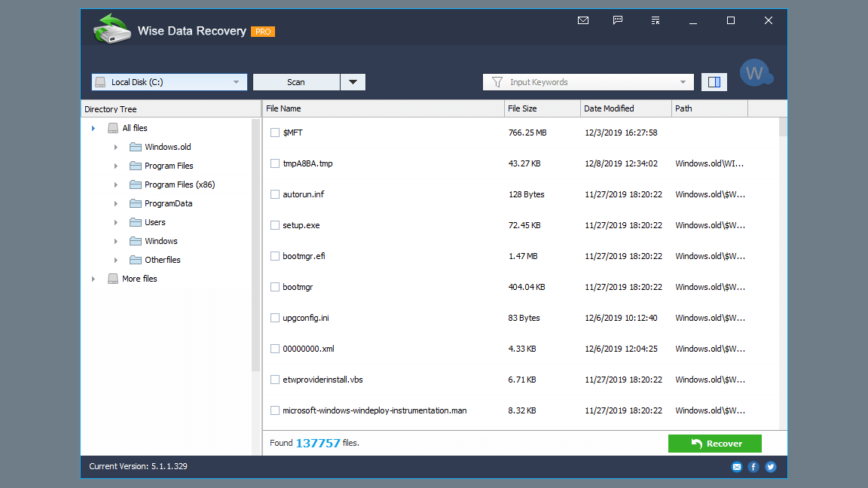Screen dimensions: 868x488
Task: Check the $MFT file checkbox
Action: [x=274, y=133]
